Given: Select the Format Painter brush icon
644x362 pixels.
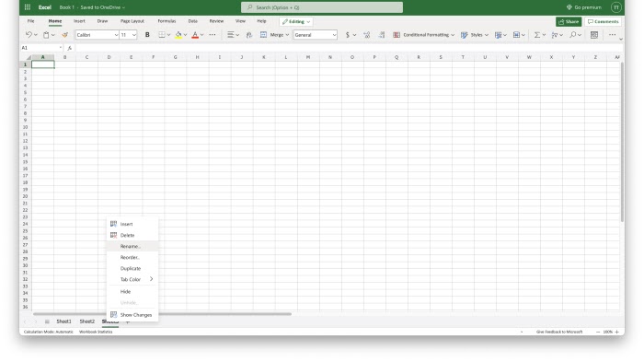Looking at the screenshot, I should (x=64, y=35).
